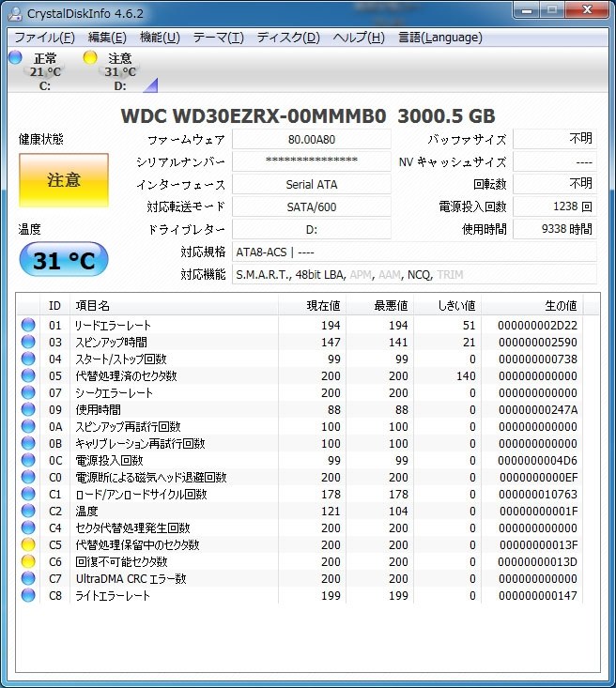The image size is (616, 688).
Task: Click the ドライブレター field showing D:
Action: (312, 229)
